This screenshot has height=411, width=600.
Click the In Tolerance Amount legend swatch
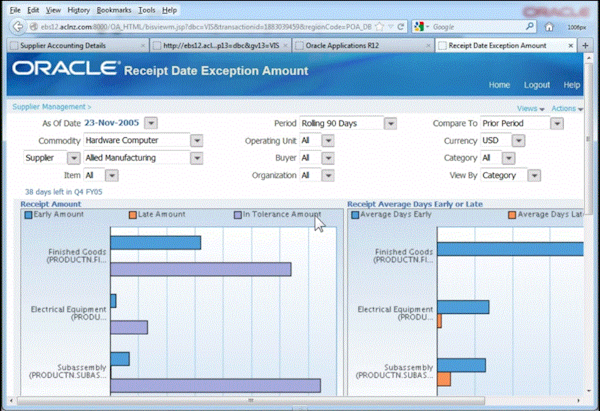(x=238, y=215)
